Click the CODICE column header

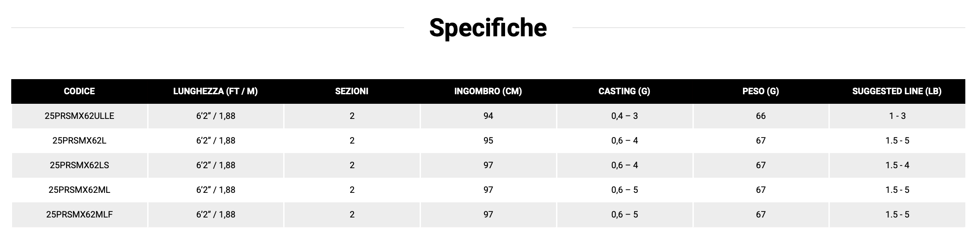[x=79, y=91]
